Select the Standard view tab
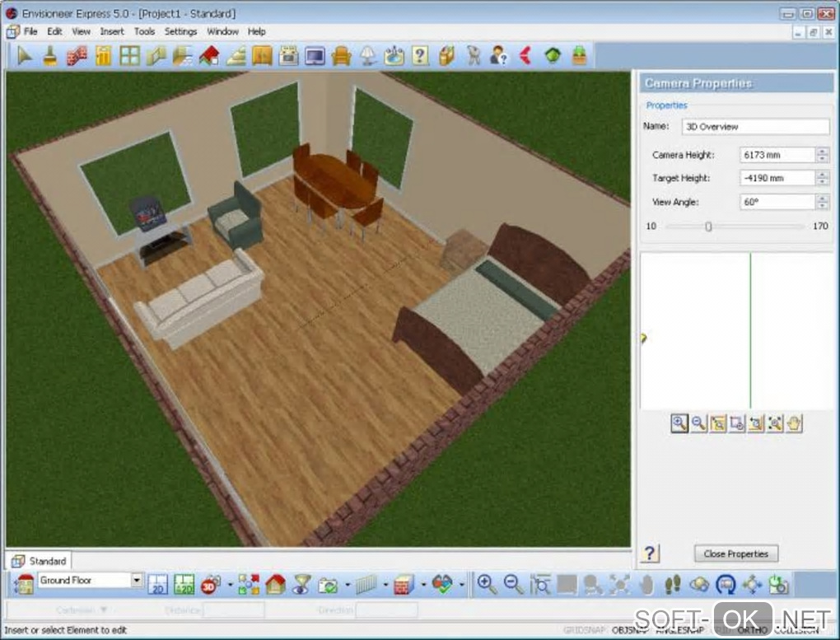The height and width of the screenshot is (640, 840). click(x=39, y=561)
